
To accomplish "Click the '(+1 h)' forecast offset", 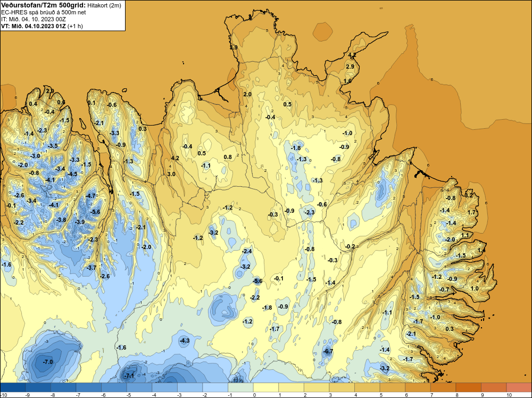I will pyautogui.click(x=76, y=26).
